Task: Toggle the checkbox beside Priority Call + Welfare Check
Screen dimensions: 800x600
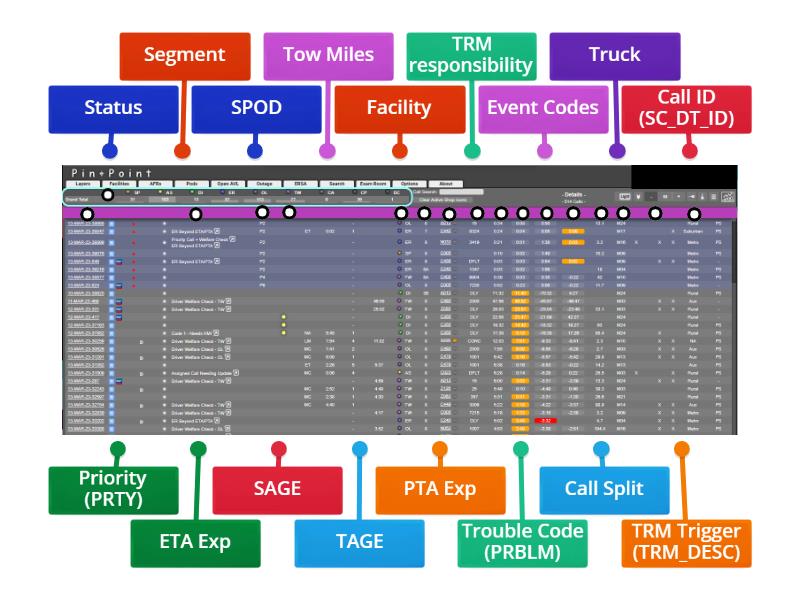Action: (233, 240)
